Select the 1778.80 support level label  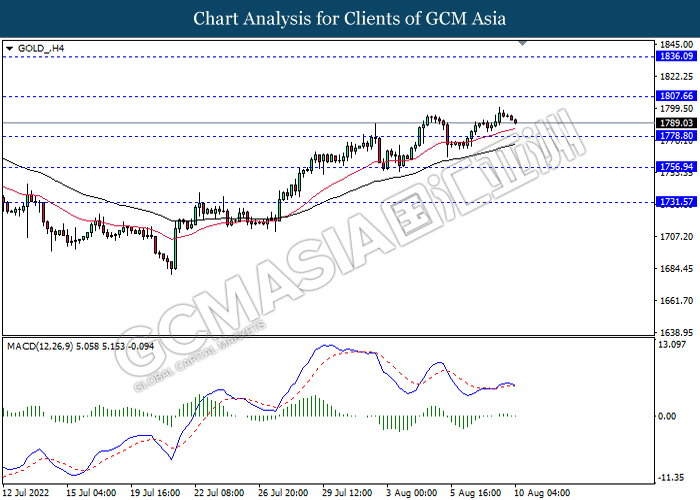pyautogui.click(x=676, y=136)
